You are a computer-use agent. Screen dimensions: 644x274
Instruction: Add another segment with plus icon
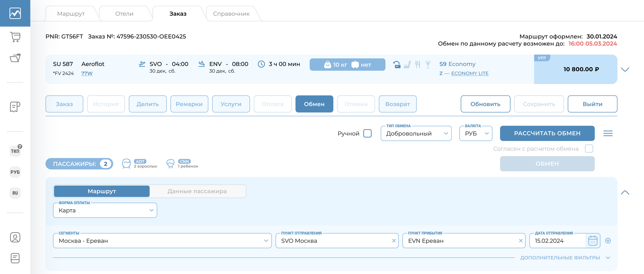coord(608,241)
